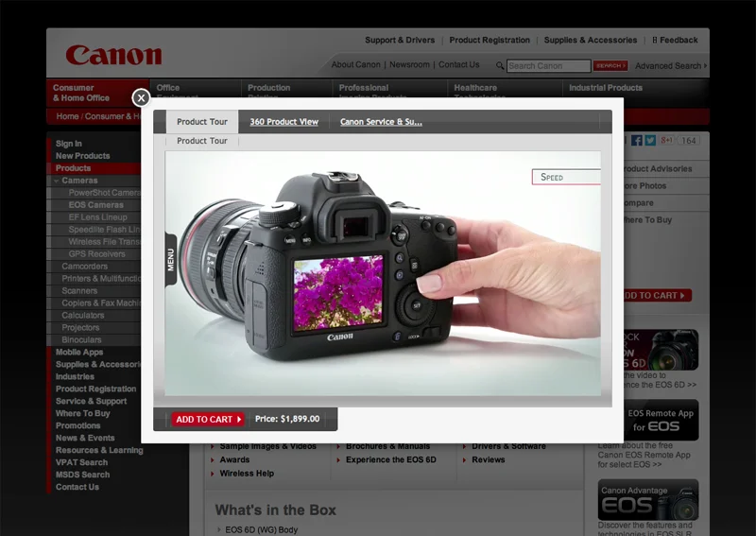Screen dimensions: 756x536
Task: Click the Canon logo
Action: (113, 55)
